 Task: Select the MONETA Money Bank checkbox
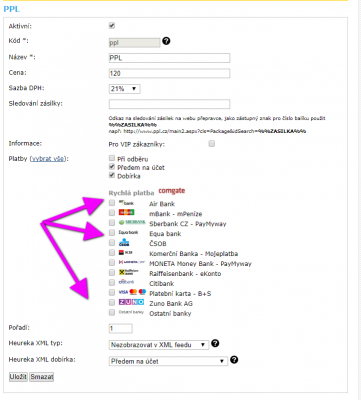click(x=112, y=262)
